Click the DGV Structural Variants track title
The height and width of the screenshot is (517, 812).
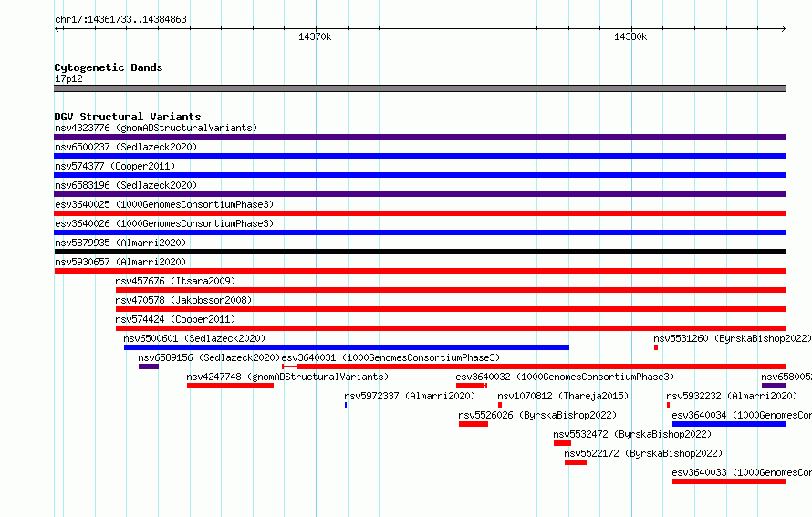(128, 117)
